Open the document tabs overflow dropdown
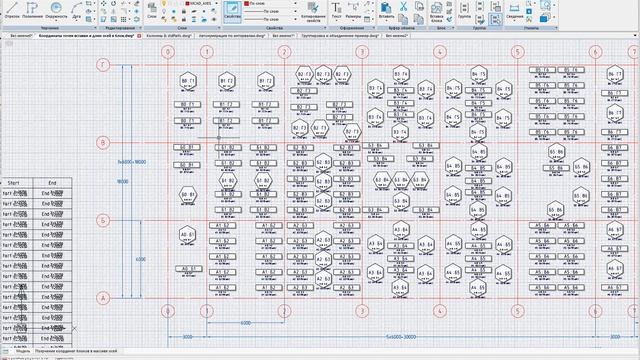 [635, 36]
